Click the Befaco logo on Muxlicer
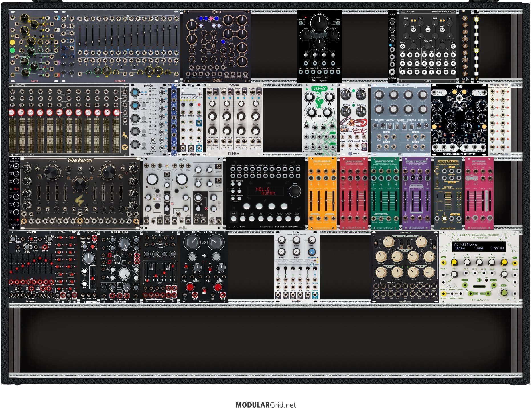Screen dimensions: 532x411 click(x=31, y=302)
